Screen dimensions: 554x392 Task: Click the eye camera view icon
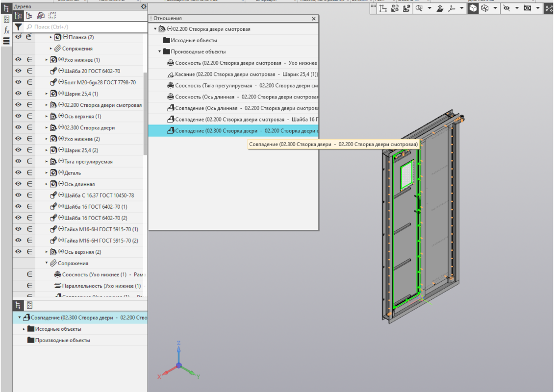(x=528, y=8)
